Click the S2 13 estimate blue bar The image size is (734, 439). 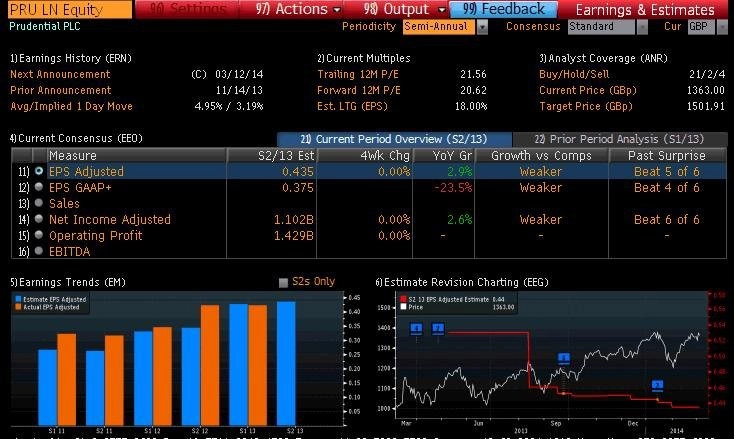click(x=286, y=364)
